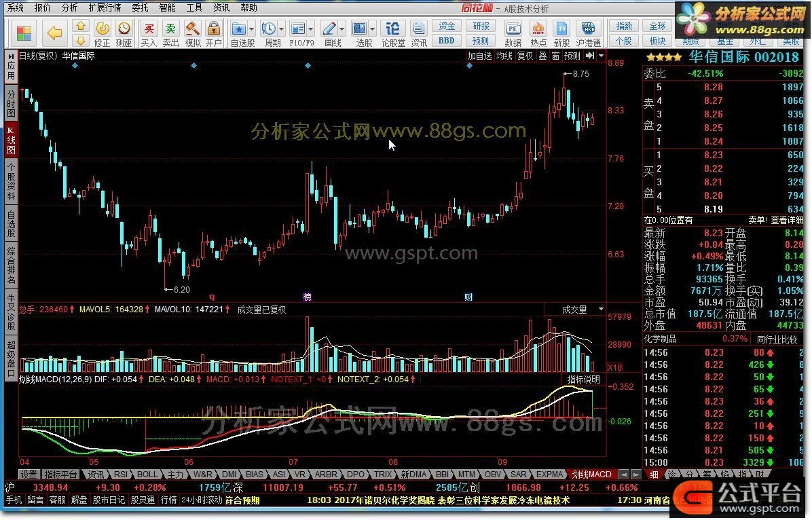812x520 pixels.
Task: Click 查看详细 view details link
Action: [787, 220]
